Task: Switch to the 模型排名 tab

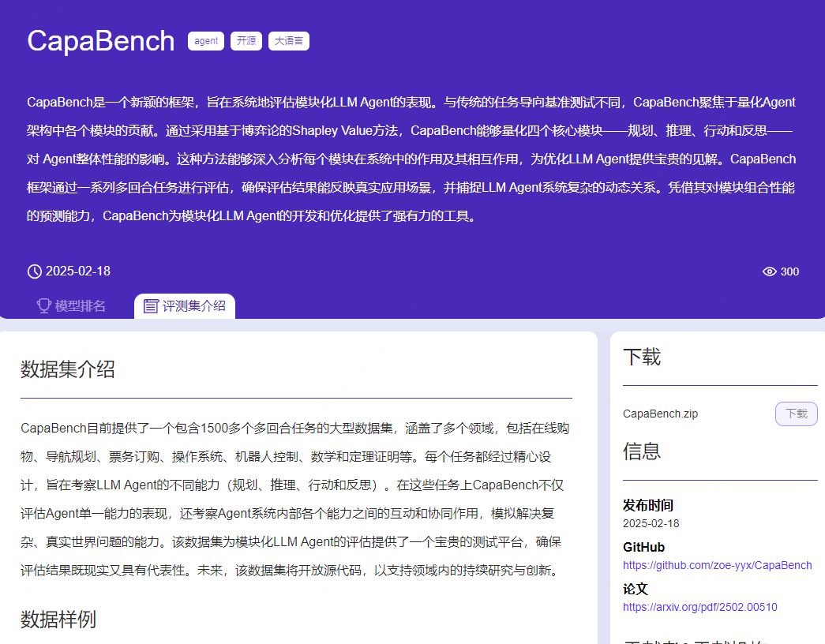Action: point(72,305)
